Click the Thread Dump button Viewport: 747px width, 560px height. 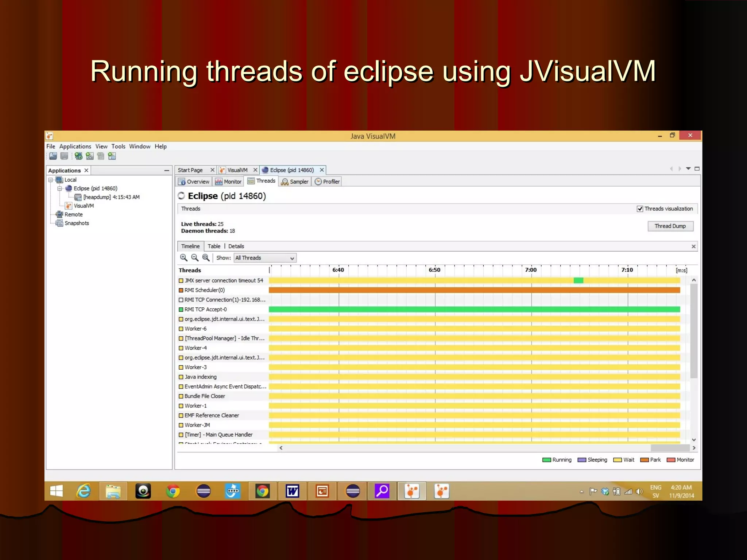click(x=670, y=226)
